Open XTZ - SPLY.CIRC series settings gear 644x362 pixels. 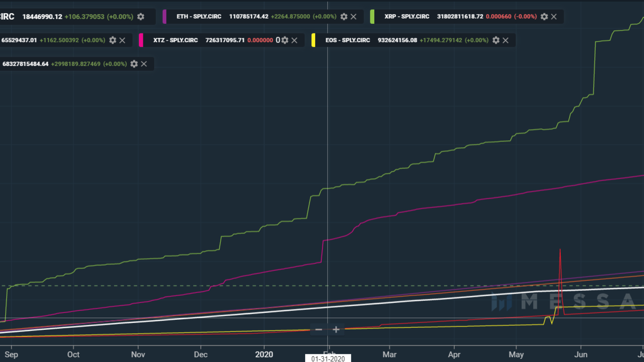(285, 40)
